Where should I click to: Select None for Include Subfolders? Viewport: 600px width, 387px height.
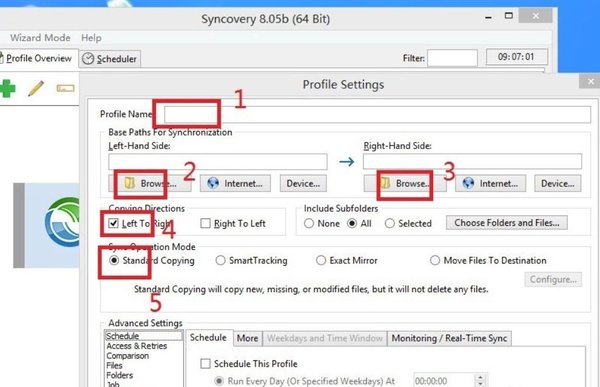(x=309, y=223)
